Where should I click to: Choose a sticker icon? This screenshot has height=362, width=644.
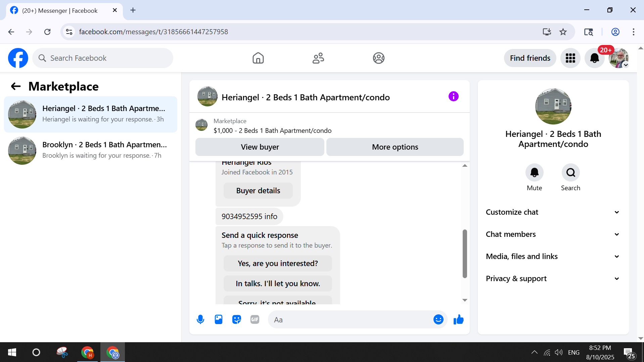click(x=237, y=319)
